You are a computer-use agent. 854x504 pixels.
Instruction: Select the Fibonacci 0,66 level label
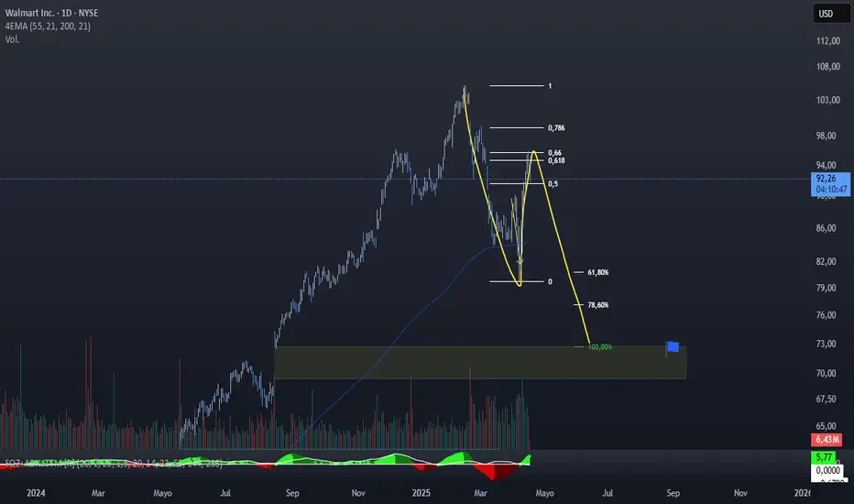(x=554, y=153)
